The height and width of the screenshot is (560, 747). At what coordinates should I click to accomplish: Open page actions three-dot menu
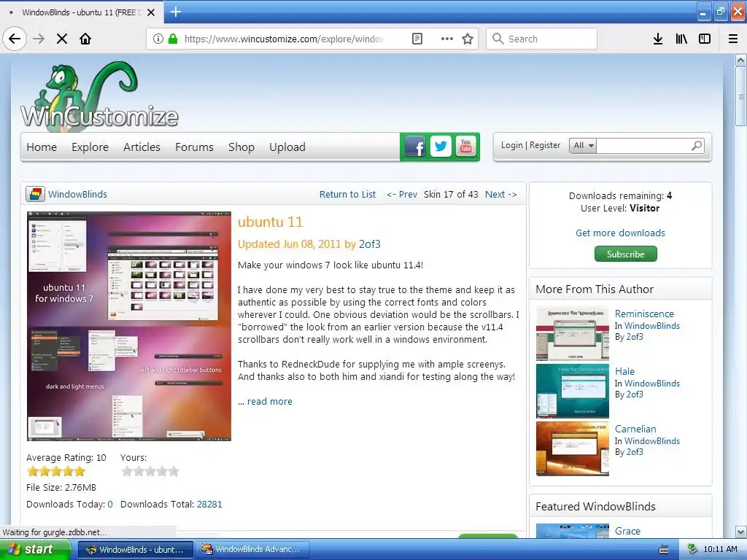pyautogui.click(x=447, y=39)
